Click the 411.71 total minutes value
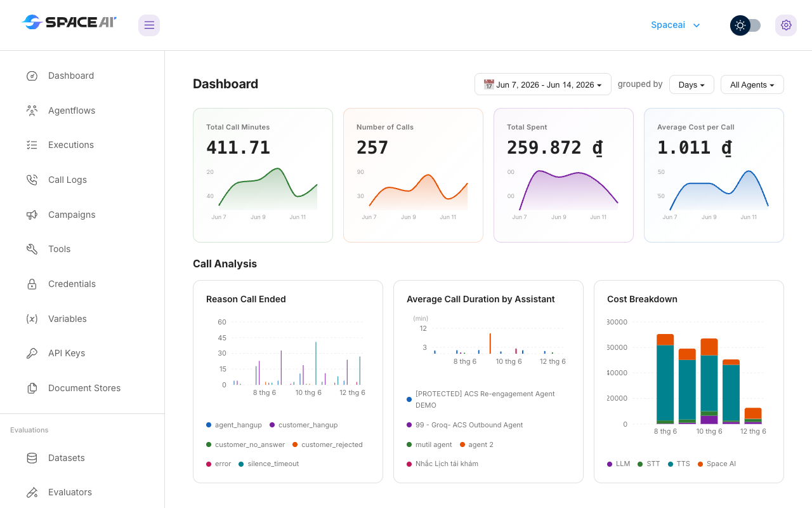This screenshot has height=508, width=812. click(238, 147)
